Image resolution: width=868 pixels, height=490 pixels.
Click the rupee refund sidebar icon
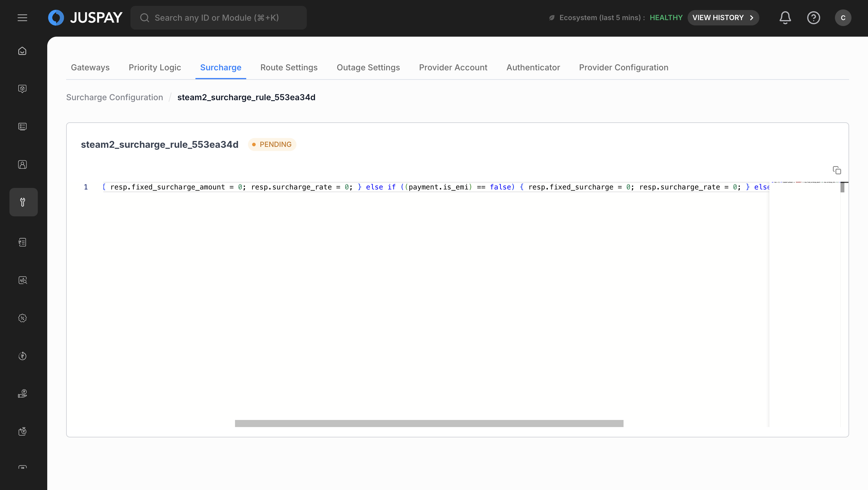22,356
